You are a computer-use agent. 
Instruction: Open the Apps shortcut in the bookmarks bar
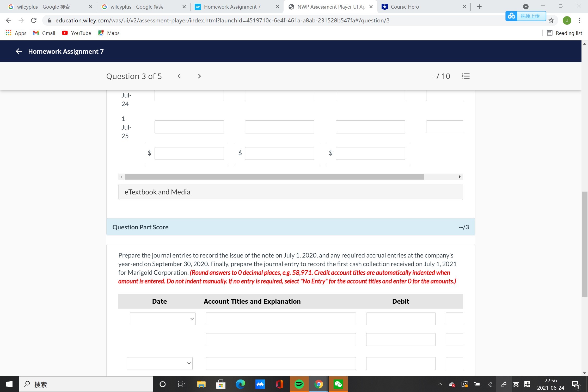pos(16,33)
